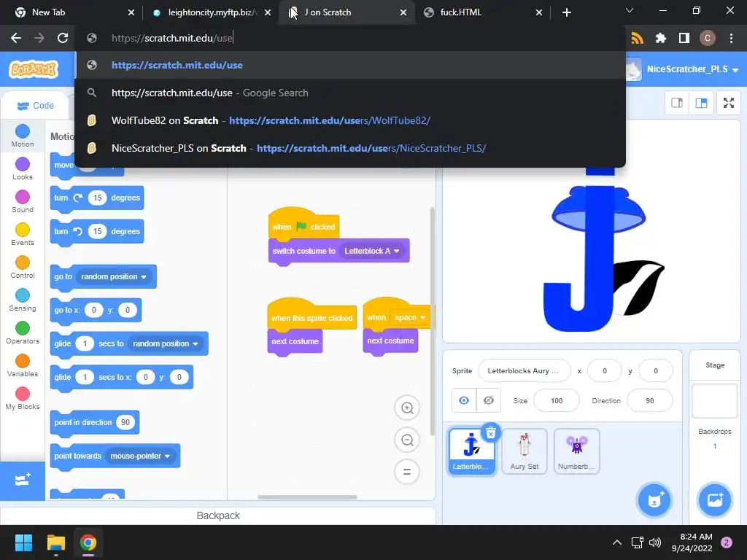Select the Google Search suggestion
This screenshot has height=560, width=747.
[350, 93]
